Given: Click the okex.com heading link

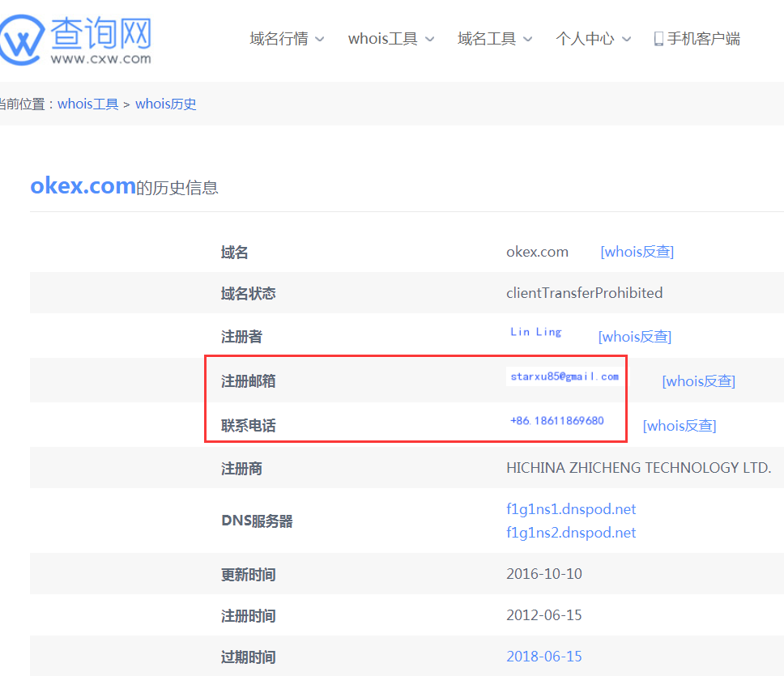Looking at the screenshot, I should tap(83, 186).
